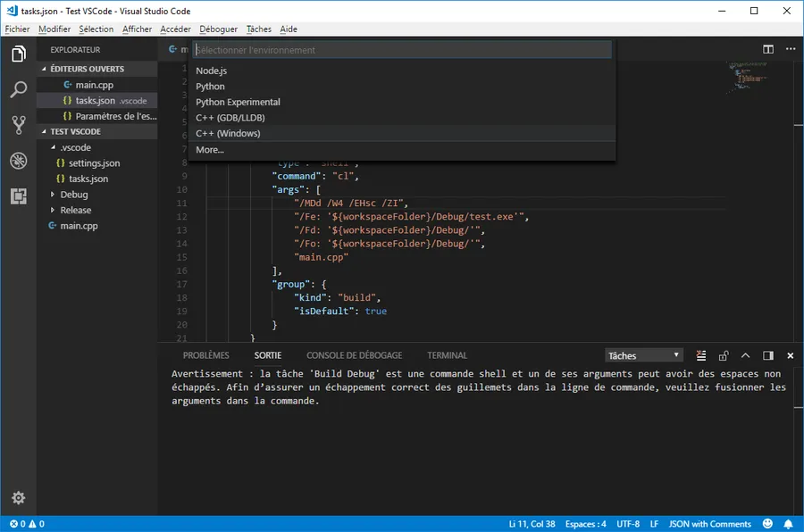The height and width of the screenshot is (532, 804).
Task: Toggle output scroll lock
Action: pos(724,355)
